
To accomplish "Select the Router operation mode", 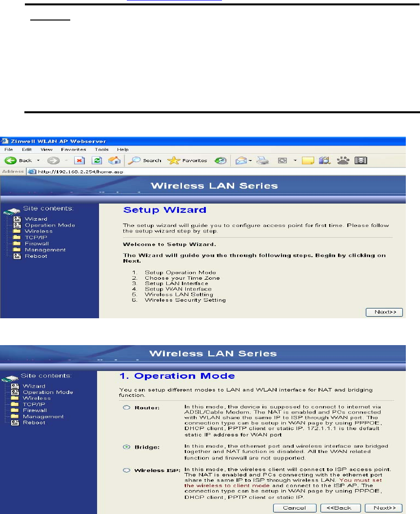I will point(126,408).
